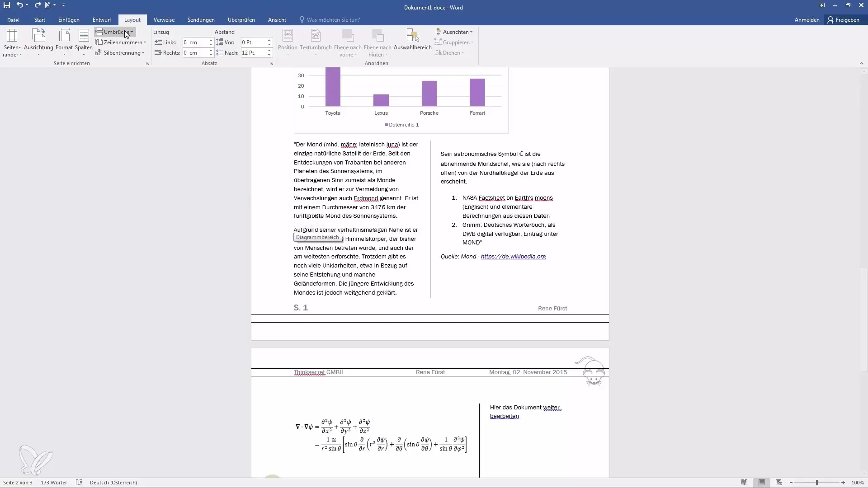Click the Position arrange button

tap(288, 43)
